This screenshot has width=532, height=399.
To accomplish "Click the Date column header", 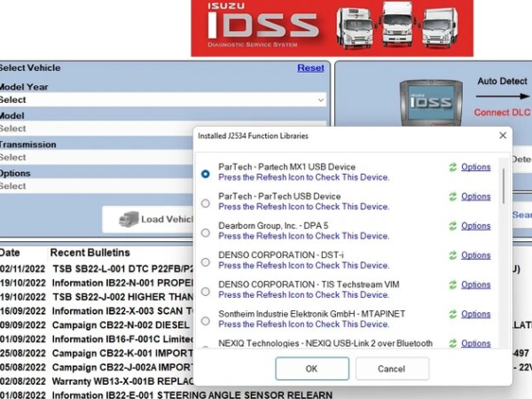I will click(x=10, y=253).
